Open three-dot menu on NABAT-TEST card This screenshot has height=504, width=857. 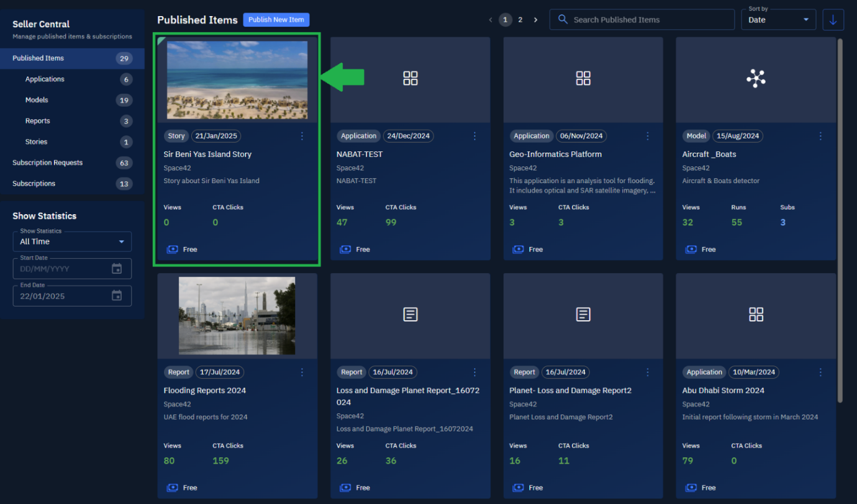tap(475, 136)
